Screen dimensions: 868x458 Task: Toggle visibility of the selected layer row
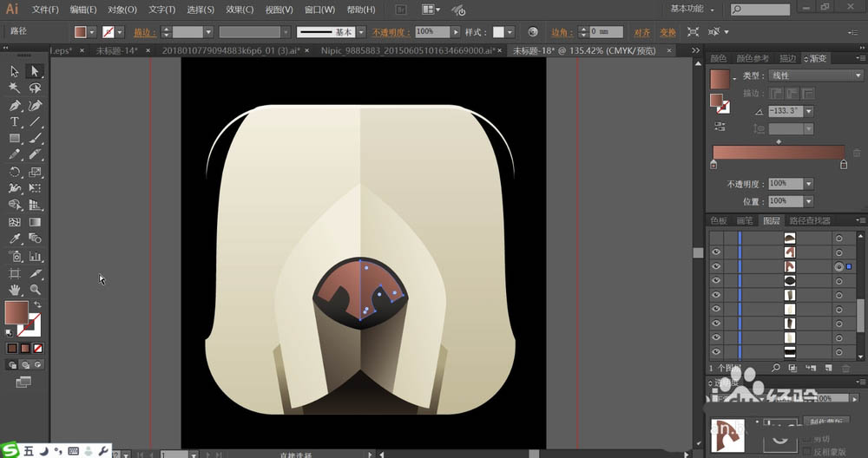pyautogui.click(x=716, y=266)
